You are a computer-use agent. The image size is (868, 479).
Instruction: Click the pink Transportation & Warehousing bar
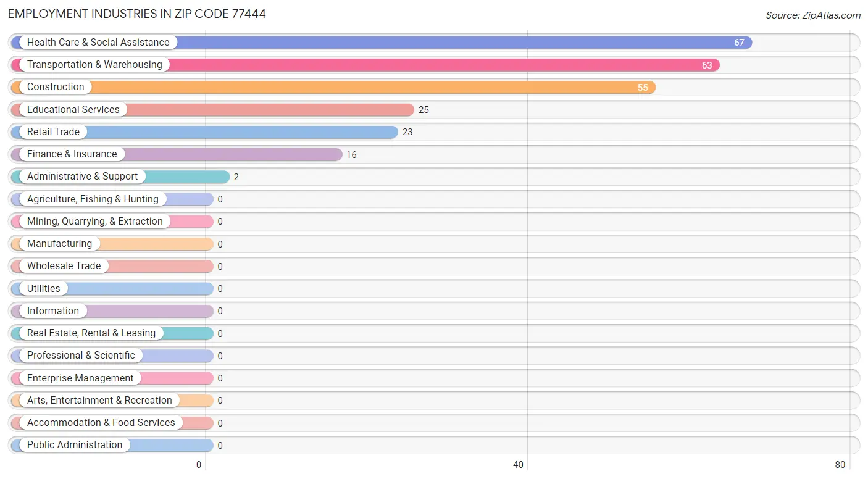365,65
